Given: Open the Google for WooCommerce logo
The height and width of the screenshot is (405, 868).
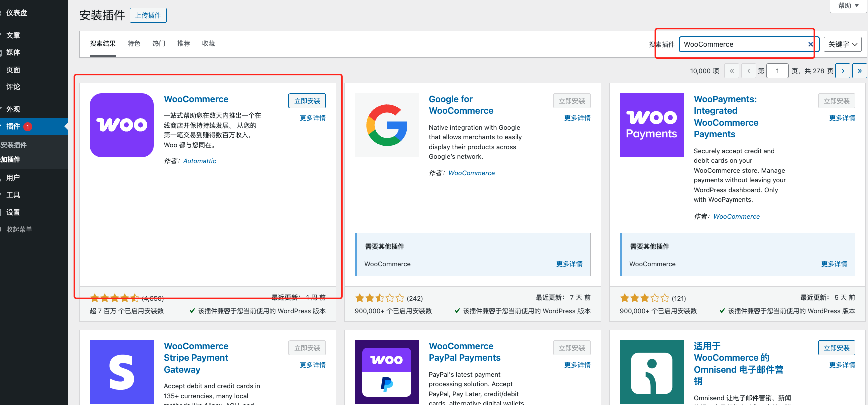Looking at the screenshot, I should [x=386, y=125].
